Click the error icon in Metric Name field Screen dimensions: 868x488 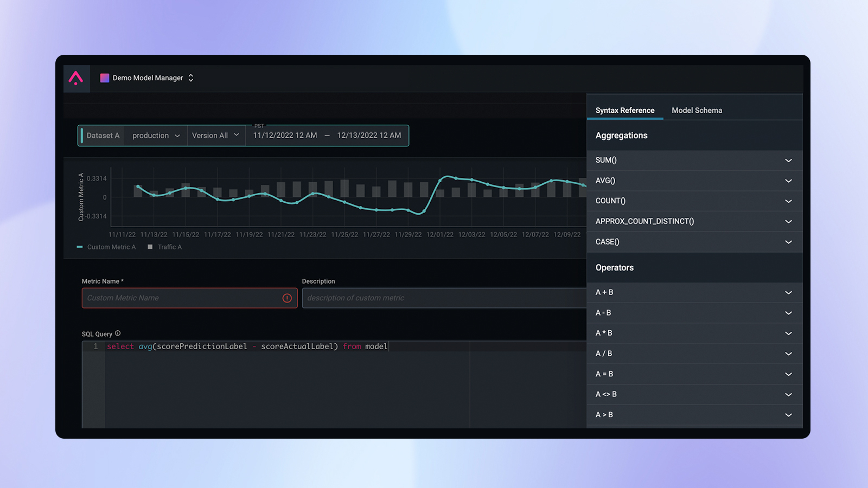pyautogui.click(x=286, y=298)
